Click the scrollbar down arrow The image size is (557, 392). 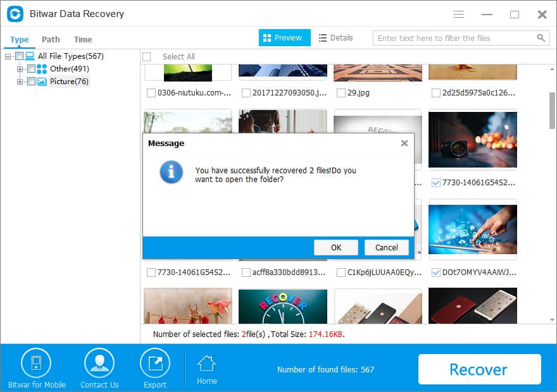coord(552,320)
